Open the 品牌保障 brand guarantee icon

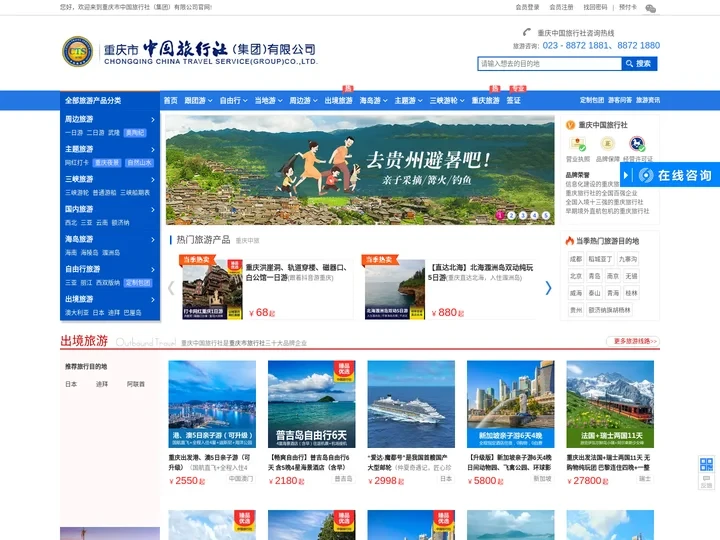point(608,144)
